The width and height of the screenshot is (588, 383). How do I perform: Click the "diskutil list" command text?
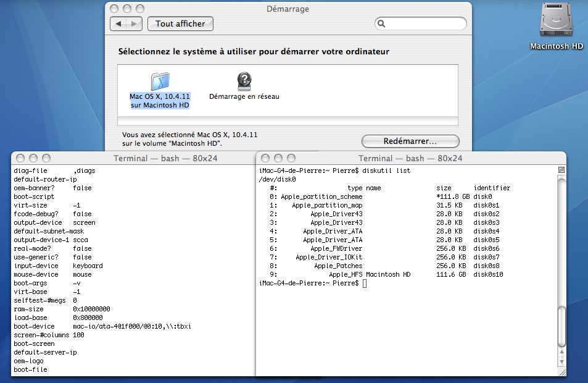coord(386,170)
